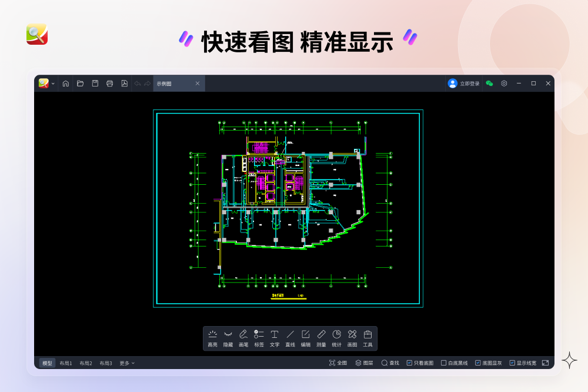Export the drawing as PDF

click(x=124, y=83)
